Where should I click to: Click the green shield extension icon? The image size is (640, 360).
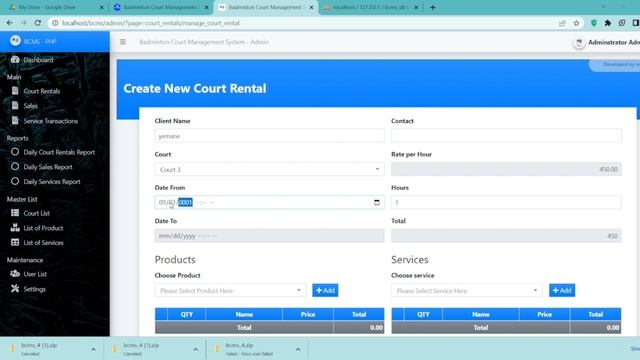[x=594, y=23]
